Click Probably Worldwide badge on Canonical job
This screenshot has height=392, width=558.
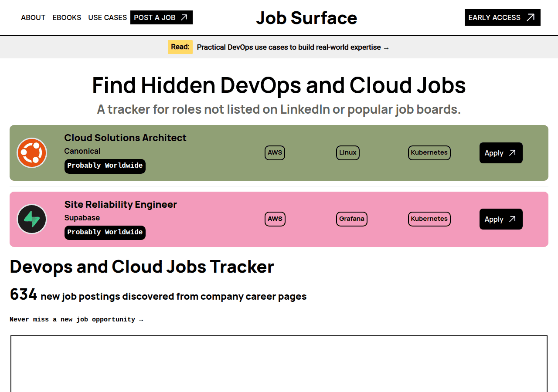pyautogui.click(x=105, y=166)
